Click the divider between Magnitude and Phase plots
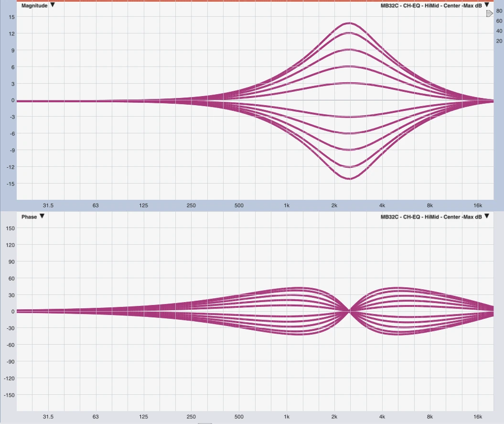Image resolution: width=504 pixels, height=424 pixels. [x=252, y=211]
